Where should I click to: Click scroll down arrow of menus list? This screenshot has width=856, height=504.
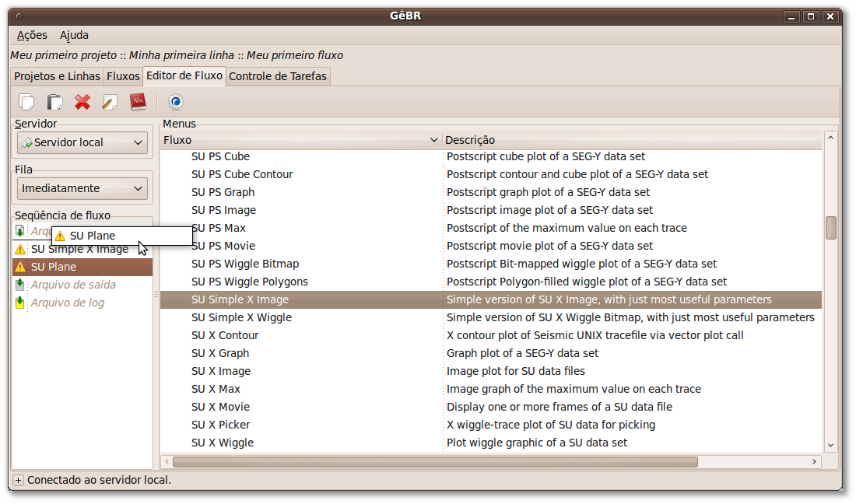pos(831,445)
